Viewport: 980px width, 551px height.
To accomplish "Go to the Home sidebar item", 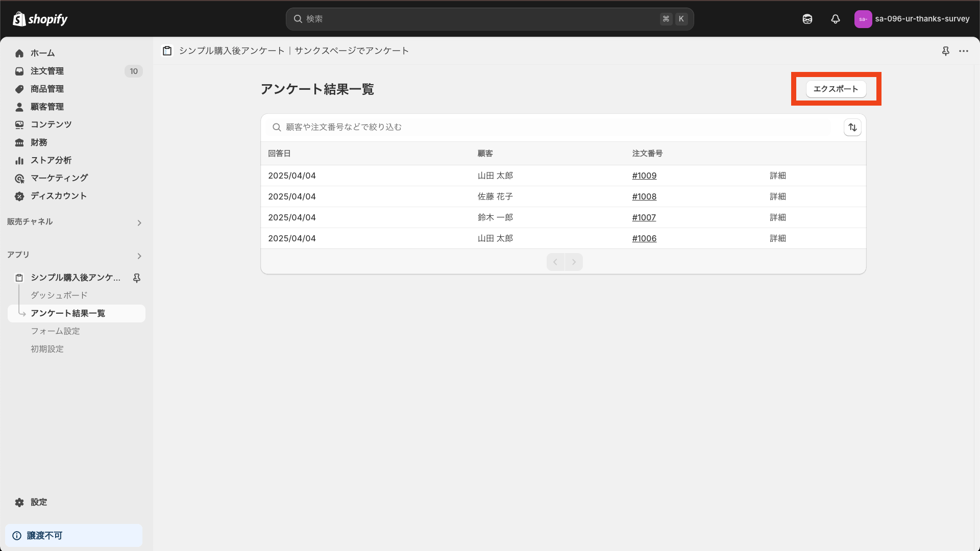I will point(42,53).
